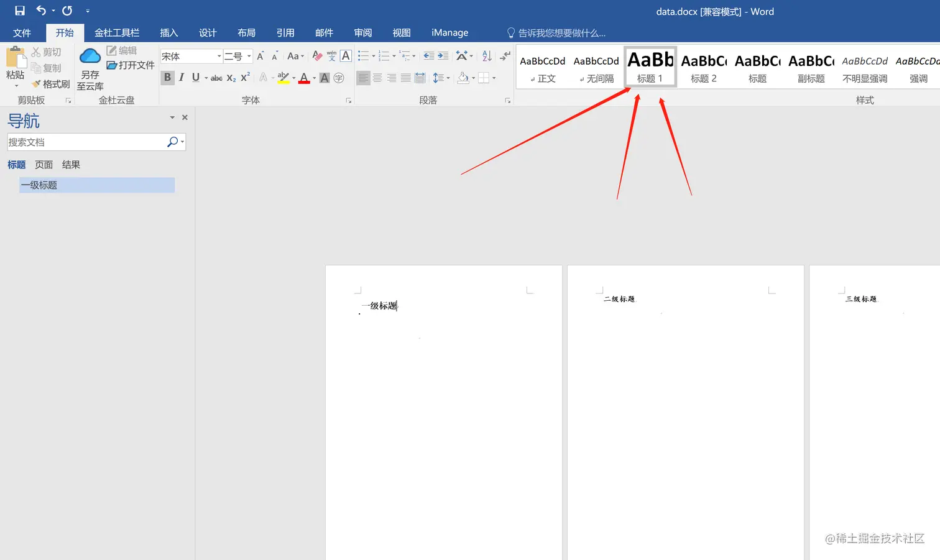Screen dimensions: 940x560
Task: Apply the 标题 2 style
Action: [704, 67]
